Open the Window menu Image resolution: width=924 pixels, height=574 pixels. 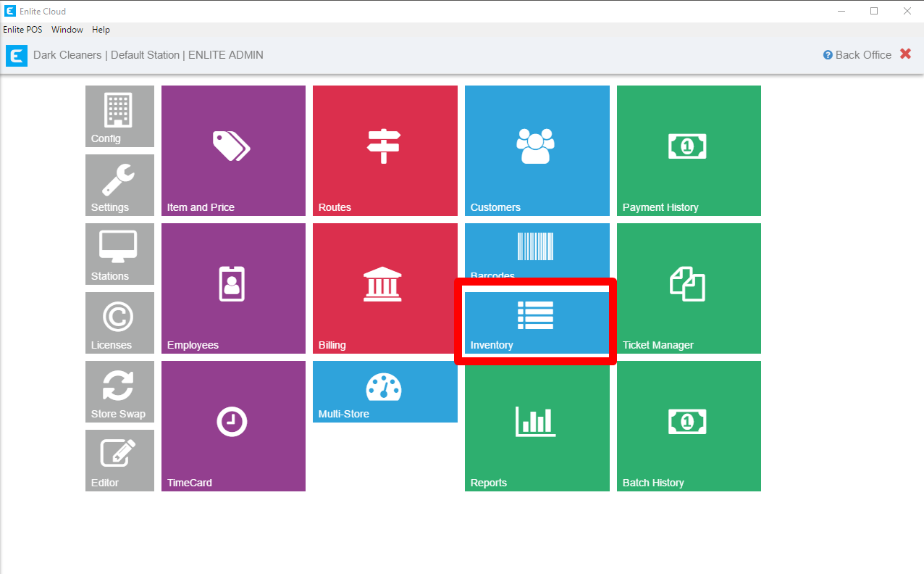tap(67, 30)
